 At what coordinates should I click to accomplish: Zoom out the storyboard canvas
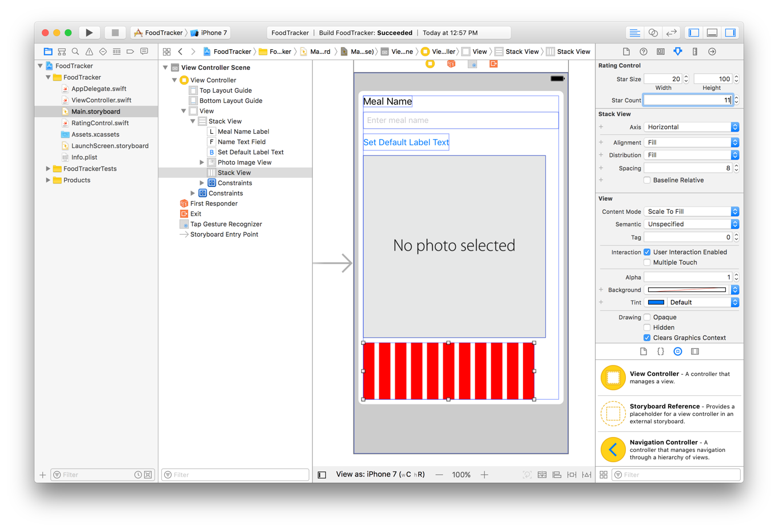coord(439,475)
